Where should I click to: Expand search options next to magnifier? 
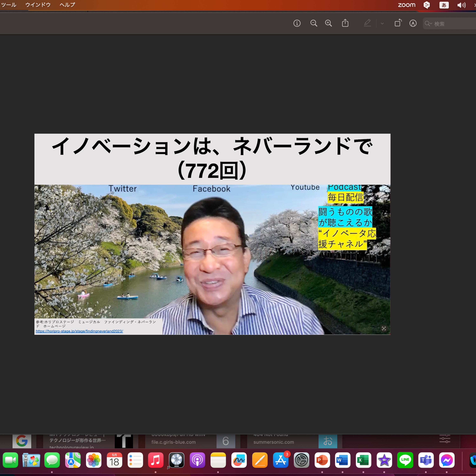click(x=431, y=24)
